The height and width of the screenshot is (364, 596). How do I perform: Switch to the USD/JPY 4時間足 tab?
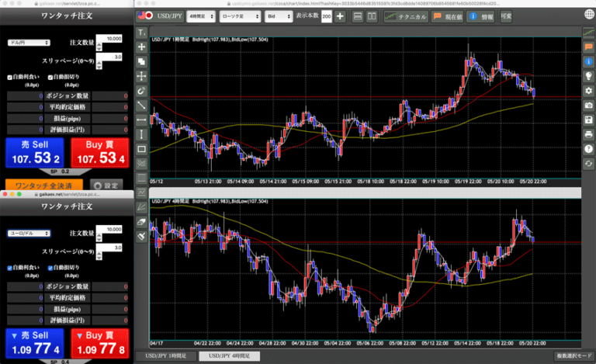(x=224, y=356)
